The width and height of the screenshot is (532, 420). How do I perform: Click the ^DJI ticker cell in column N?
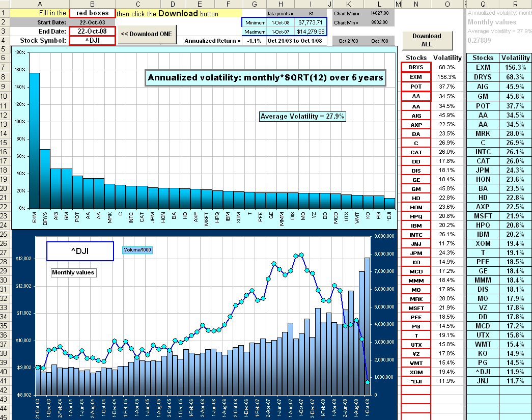click(x=416, y=381)
